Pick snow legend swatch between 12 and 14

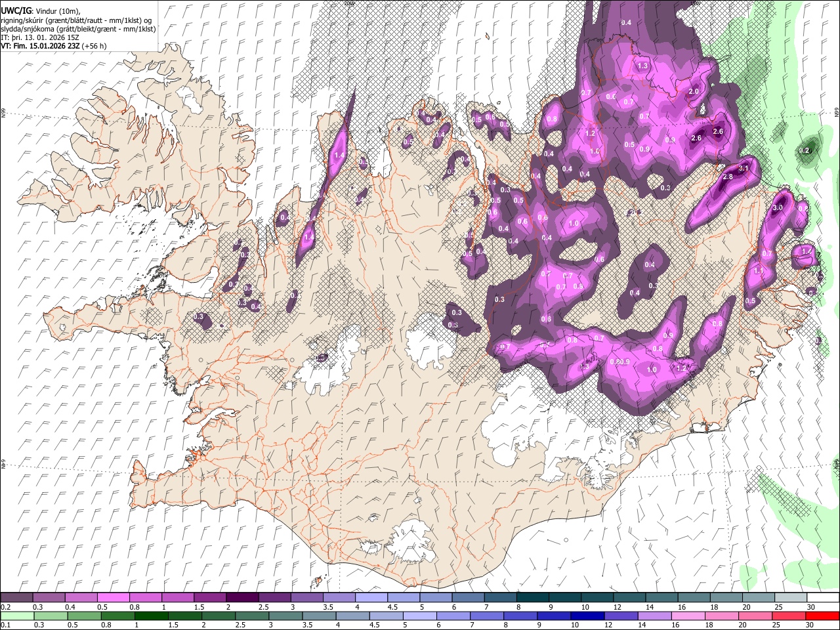point(629,598)
